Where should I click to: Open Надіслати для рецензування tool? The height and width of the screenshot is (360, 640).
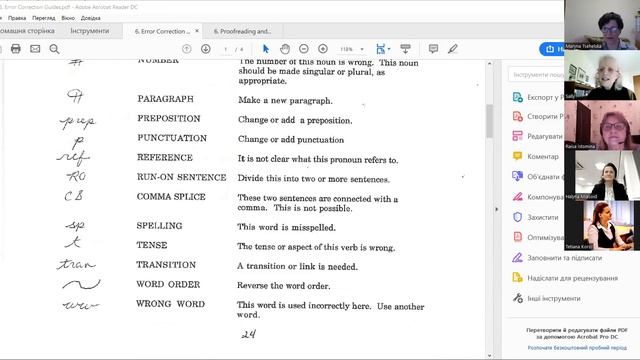pos(565,278)
